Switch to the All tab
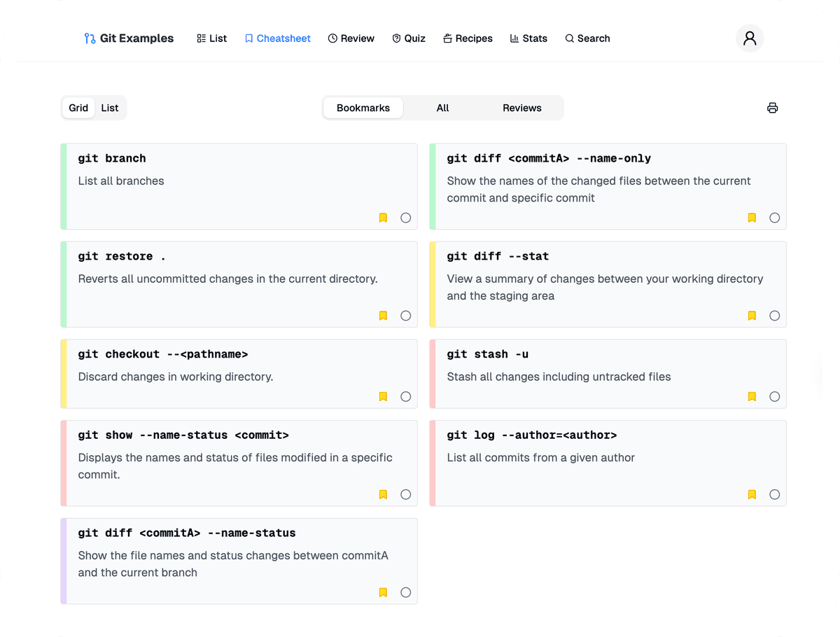840x637 pixels. [x=442, y=108]
